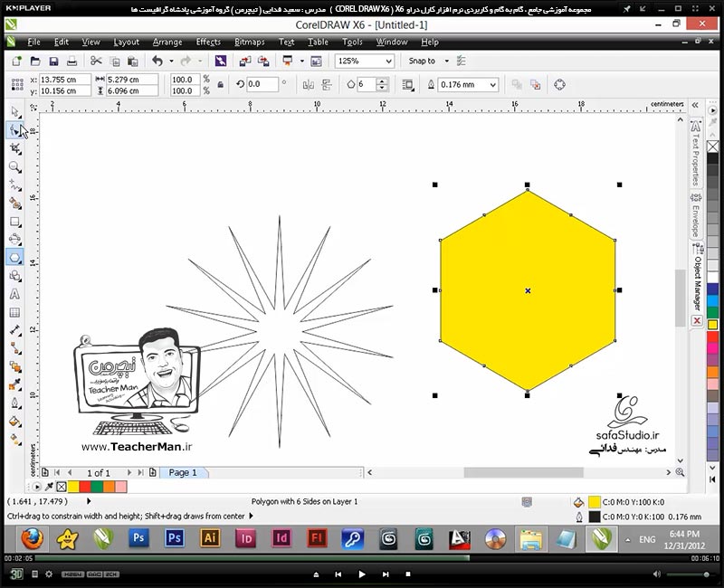
Task: Expand the application launcher dropdown arrow
Action: tap(302, 61)
